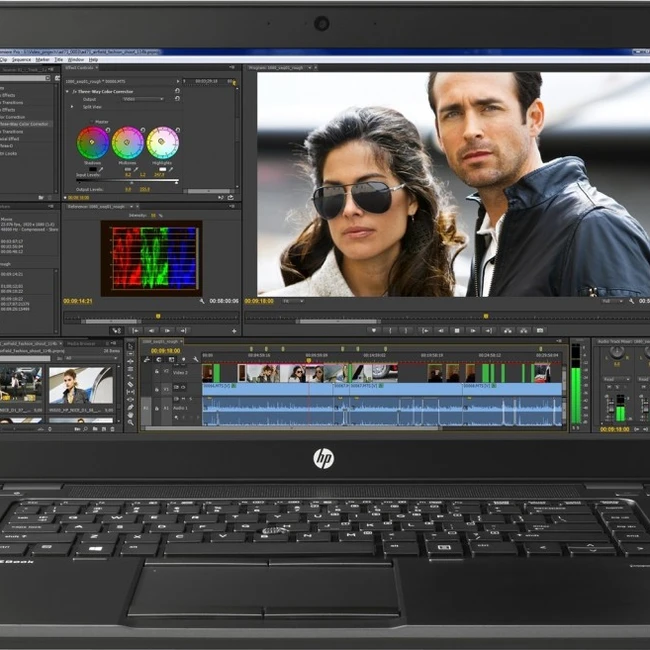
Task: Click the Extract button in Program monitor
Action: click(x=524, y=330)
